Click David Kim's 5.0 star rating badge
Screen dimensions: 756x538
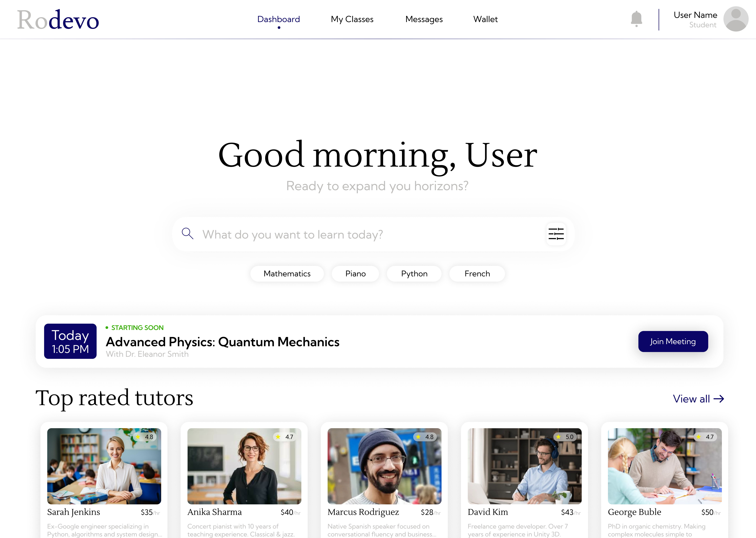pos(565,437)
